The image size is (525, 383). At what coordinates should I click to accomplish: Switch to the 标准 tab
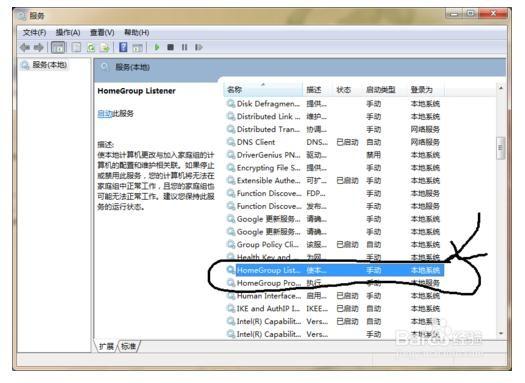pyautogui.click(x=128, y=346)
